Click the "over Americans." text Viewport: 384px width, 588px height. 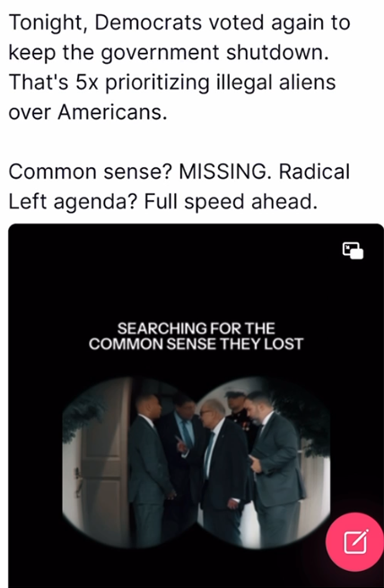coord(88,112)
